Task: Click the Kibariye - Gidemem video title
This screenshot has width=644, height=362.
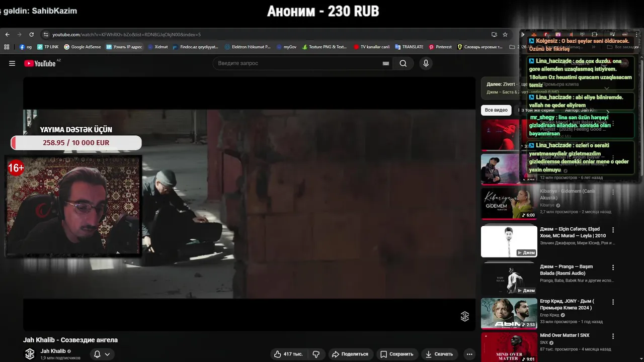Action: (568, 195)
